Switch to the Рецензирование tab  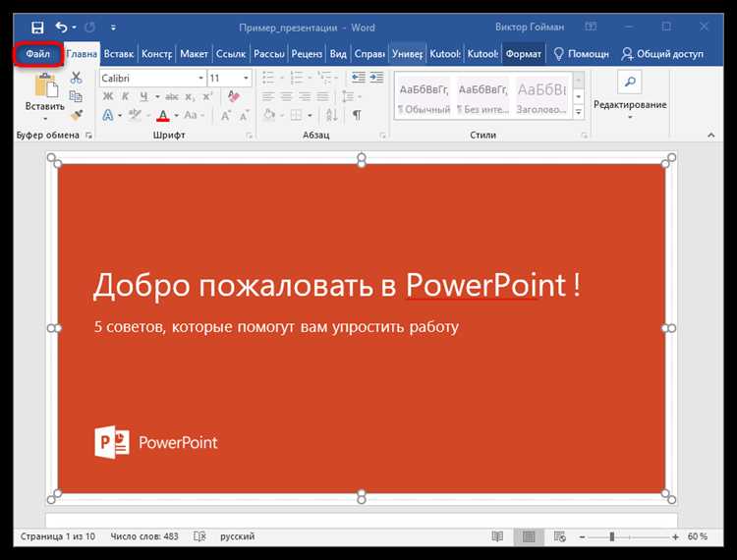point(307,54)
